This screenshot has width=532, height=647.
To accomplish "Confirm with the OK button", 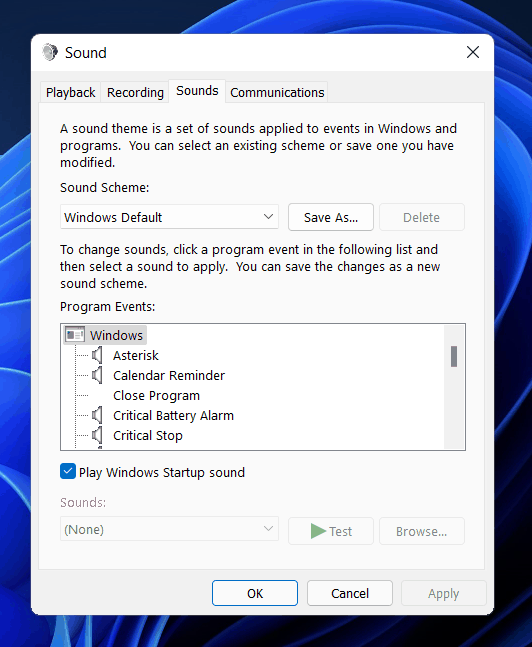I will coord(255,593).
